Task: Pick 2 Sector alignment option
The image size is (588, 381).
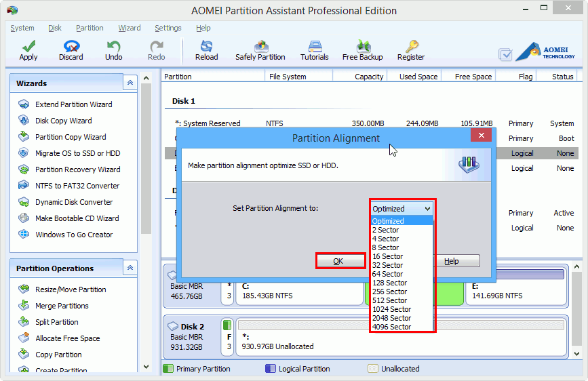Action: [x=401, y=230]
